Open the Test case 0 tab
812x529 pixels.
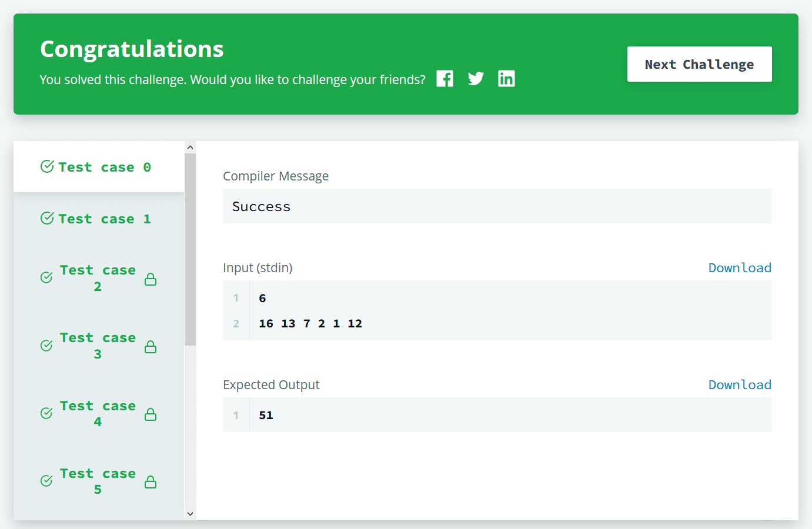(x=99, y=167)
